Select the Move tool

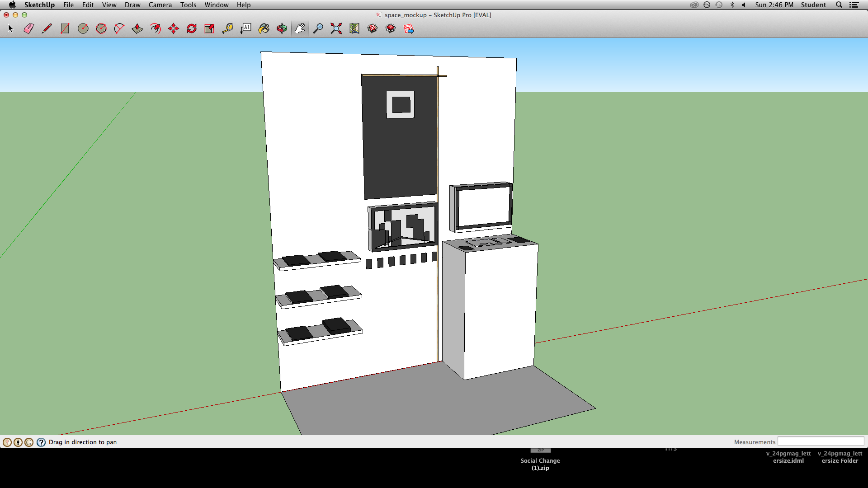(x=173, y=28)
